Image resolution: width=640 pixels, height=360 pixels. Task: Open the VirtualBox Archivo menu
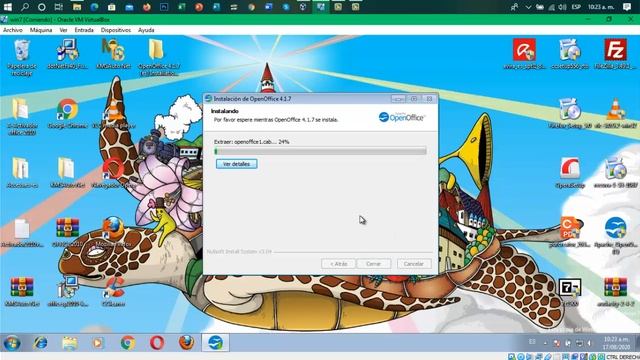(x=13, y=30)
